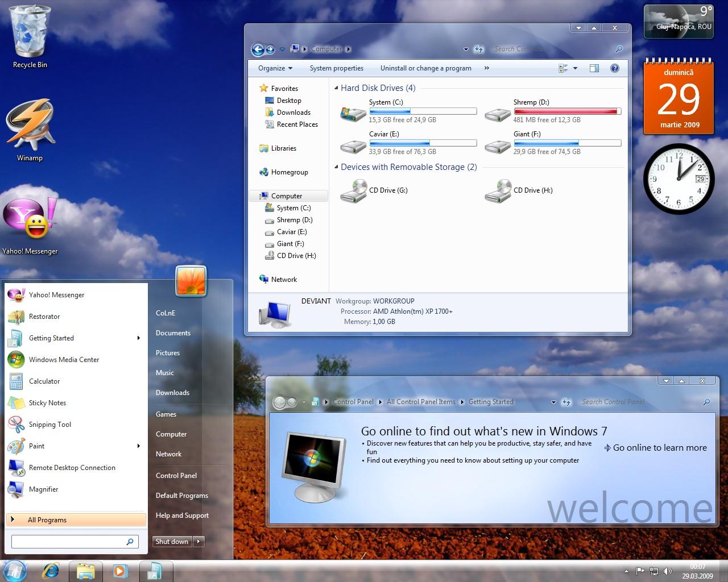Open the Recycle Bin desktop icon
The image size is (728, 582).
[30, 36]
